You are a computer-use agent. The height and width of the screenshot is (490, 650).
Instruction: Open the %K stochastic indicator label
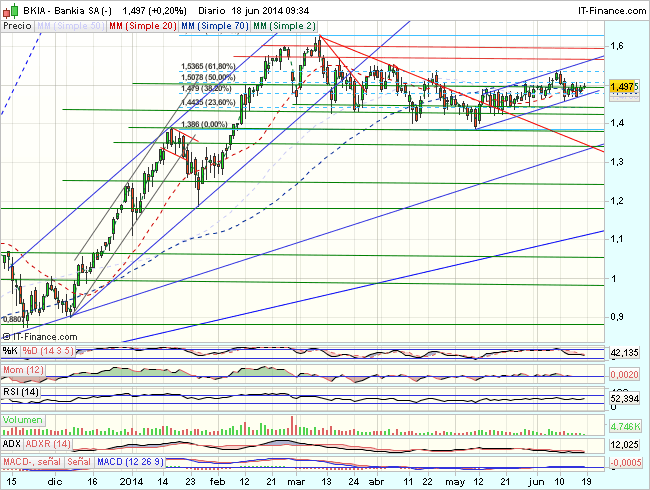point(10,350)
